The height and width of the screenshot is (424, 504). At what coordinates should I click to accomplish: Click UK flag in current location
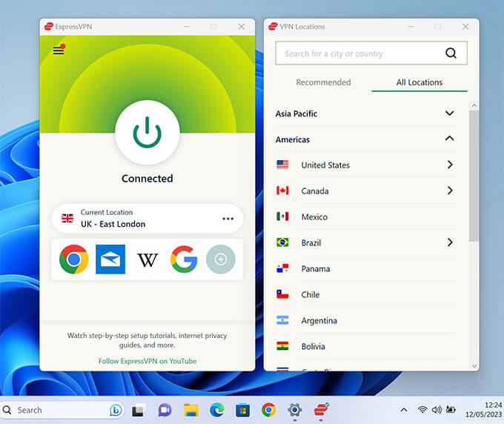(x=67, y=218)
